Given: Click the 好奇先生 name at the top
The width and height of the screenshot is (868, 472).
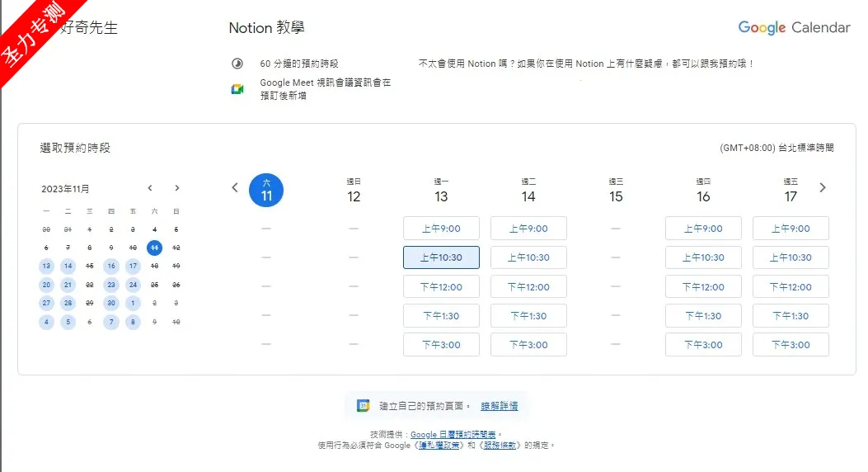Looking at the screenshot, I should click(x=88, y=28).
